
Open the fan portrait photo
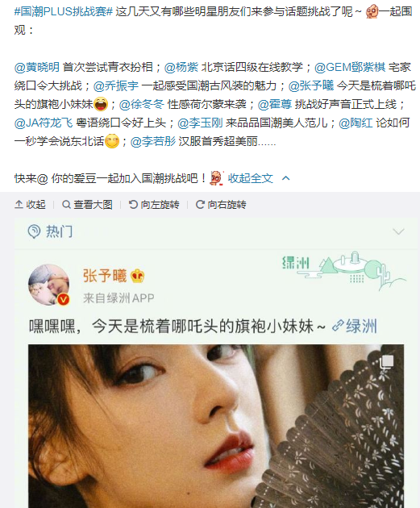click(216, 426)
